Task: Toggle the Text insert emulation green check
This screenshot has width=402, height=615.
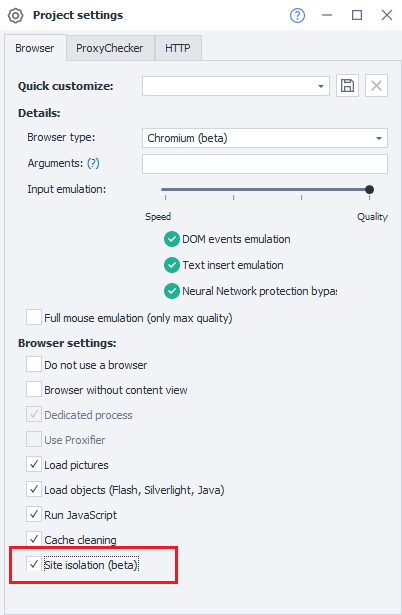Action: pyautogui.click(x=172, y=265)
